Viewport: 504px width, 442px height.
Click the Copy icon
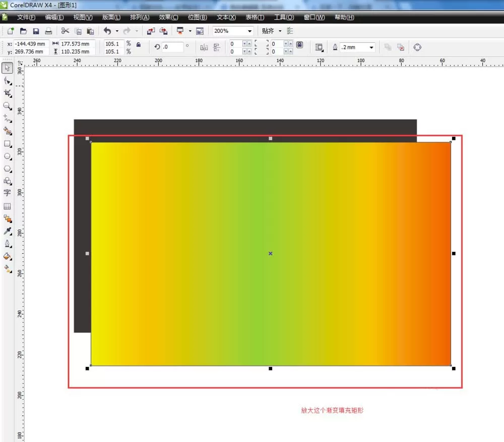tap(78, 31)
